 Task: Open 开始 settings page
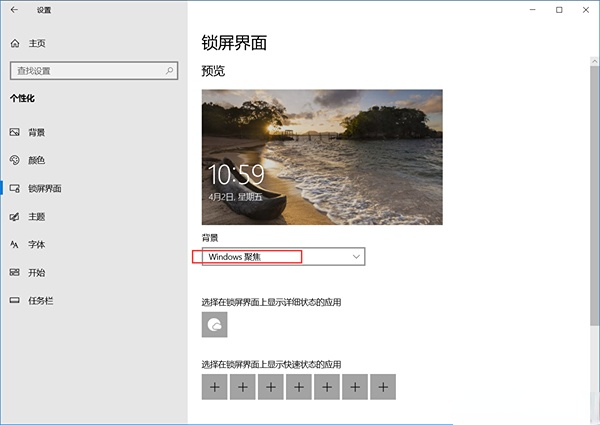[94, 272]
